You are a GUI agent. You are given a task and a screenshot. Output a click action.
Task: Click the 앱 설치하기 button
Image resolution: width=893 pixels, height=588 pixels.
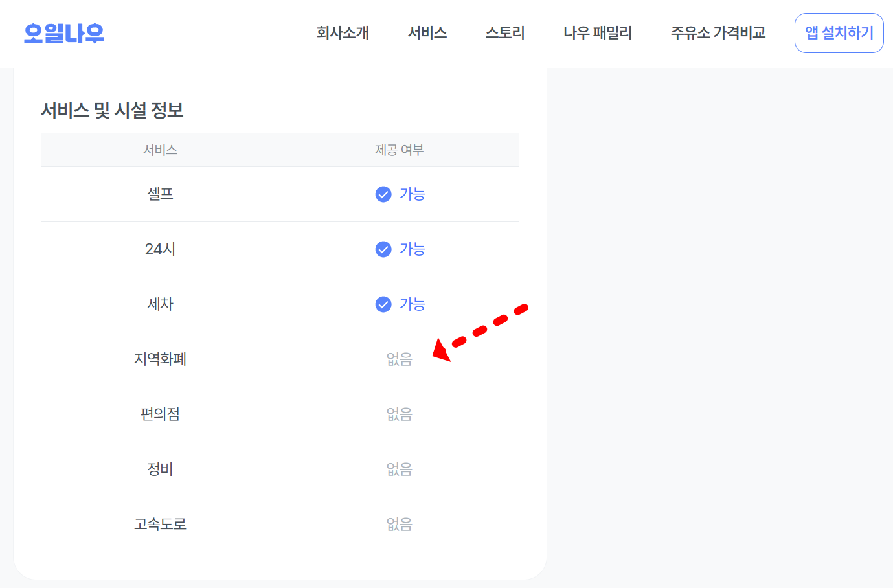coord(839,33)
